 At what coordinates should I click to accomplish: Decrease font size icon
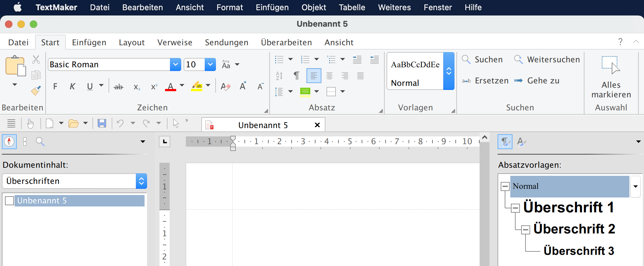click(x=261, y=86)
